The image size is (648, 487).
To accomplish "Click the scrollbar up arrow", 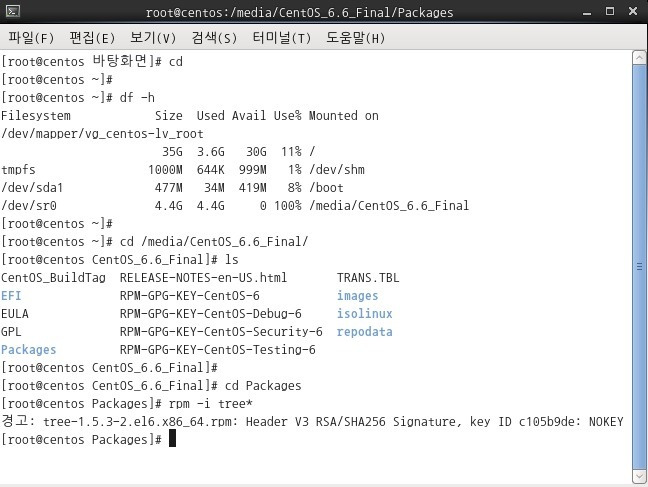I will 639,58.
